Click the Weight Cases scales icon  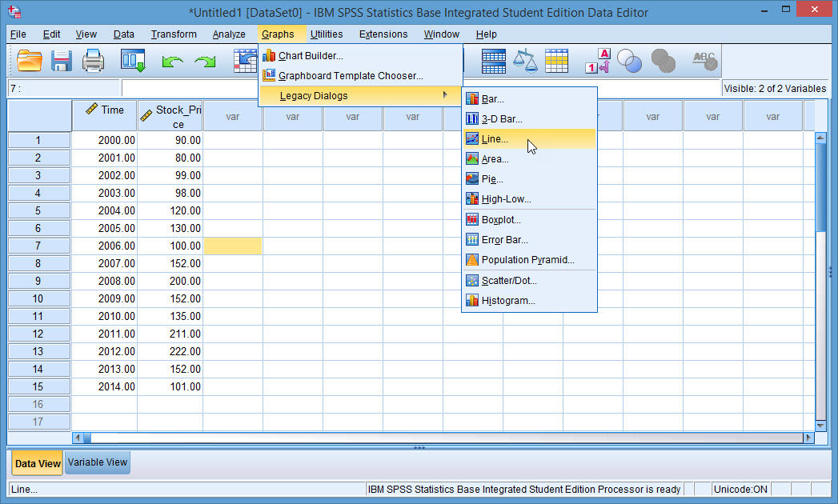click(x=525, y=60)
